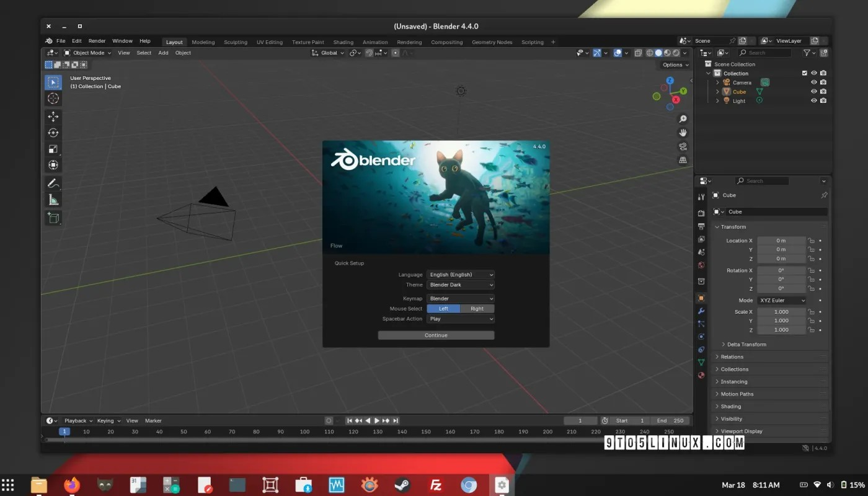Open the Render menu in the top bar
This screenshot has height=496, width=868.
coord(97,40)
